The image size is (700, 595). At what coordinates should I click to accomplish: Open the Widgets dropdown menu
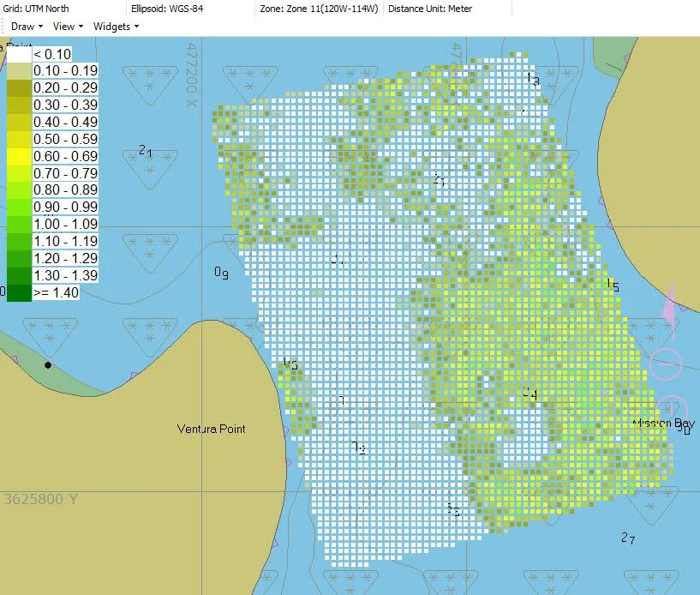click(x=116, y=27)
